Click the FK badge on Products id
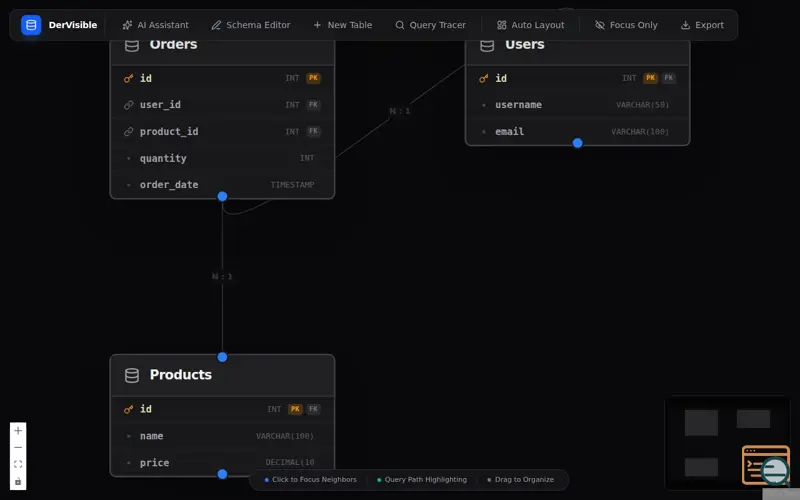This screenshot has height=500, width=800. pyautogui.click(x=313, y=409)
